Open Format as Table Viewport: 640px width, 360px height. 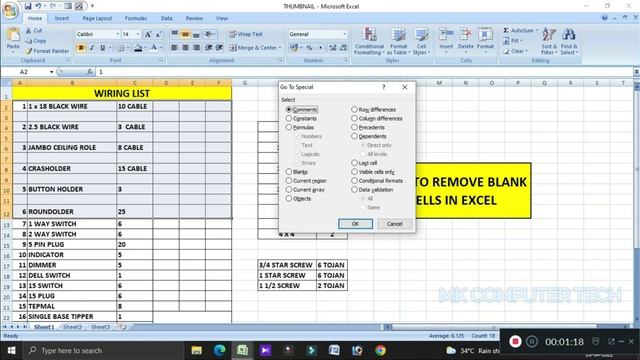coord(398,41)
